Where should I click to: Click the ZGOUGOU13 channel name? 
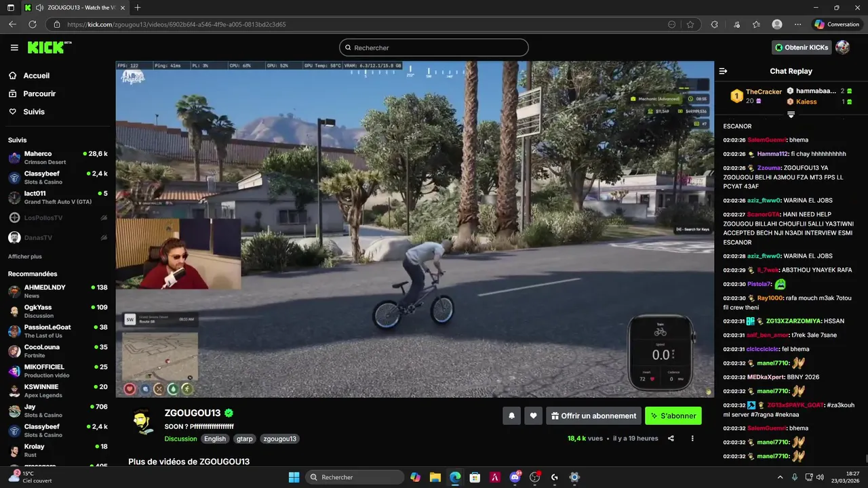[x=193, y=413]
